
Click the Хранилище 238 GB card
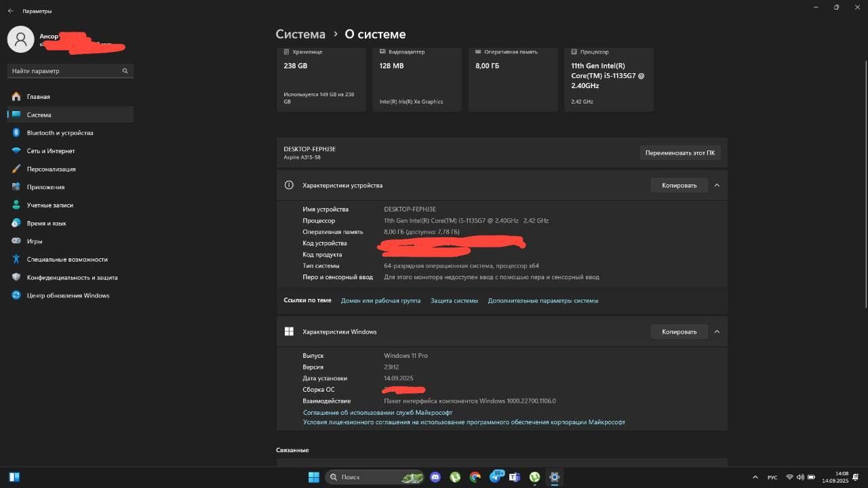(x=321, y=79)
